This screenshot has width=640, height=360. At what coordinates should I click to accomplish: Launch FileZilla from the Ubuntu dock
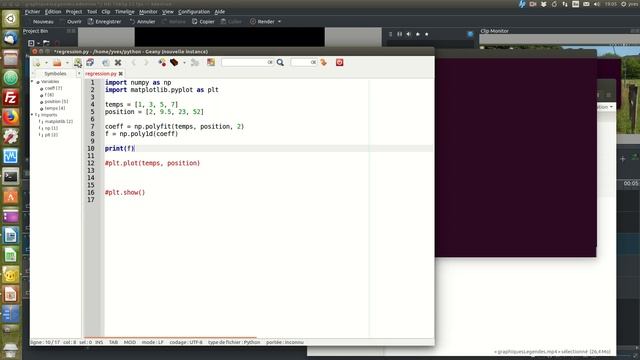(11, 98)
